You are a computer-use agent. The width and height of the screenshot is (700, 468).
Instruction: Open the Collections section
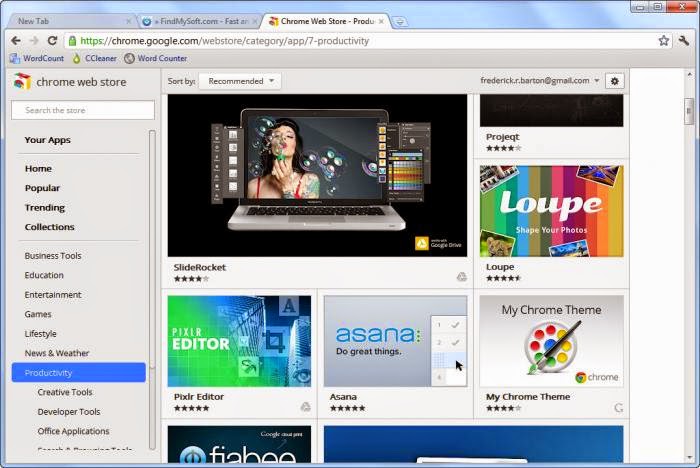[x=50, y=227]
